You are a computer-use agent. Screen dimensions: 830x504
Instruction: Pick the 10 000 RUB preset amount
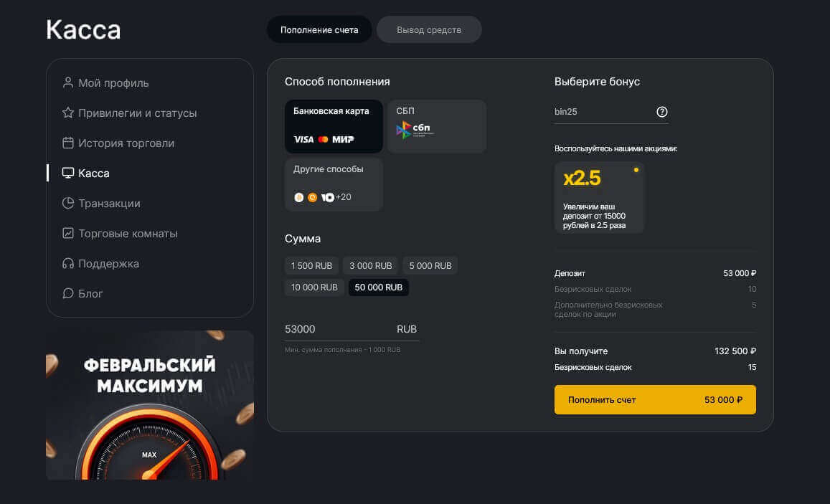[x=314, y=287]
